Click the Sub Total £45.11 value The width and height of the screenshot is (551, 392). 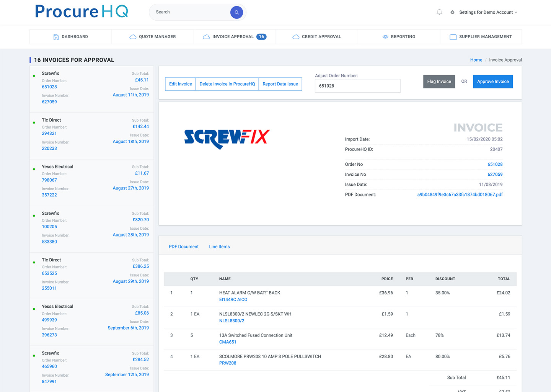(x=503, y=378)
